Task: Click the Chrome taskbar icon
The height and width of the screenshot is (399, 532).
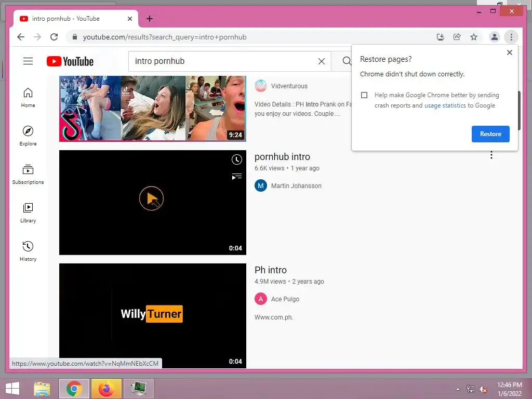Action: click(x=74, y=389)
